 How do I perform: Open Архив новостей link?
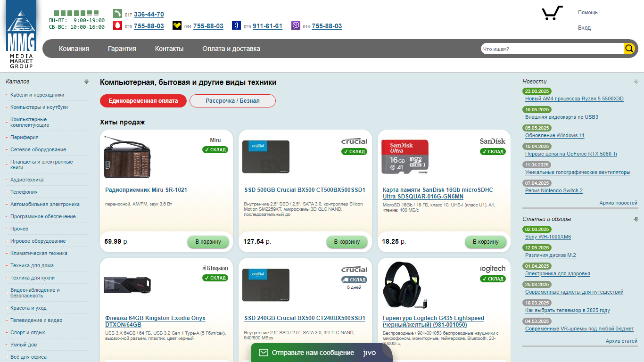618,203
